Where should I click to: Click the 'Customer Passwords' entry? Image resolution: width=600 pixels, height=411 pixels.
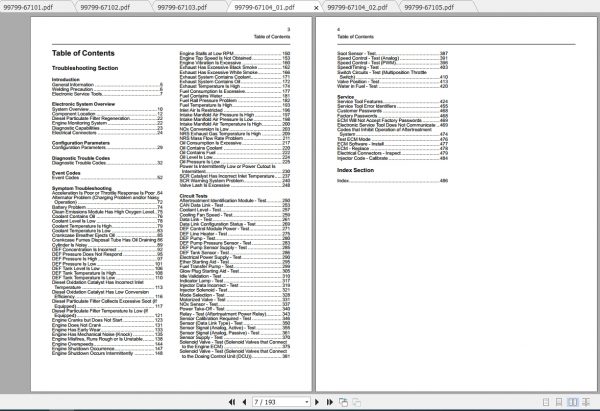392,111
